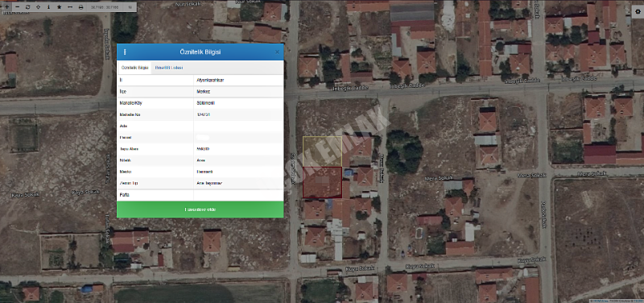This screenshot has height=303, width=644.
Task: Click the İlçe value Merkez
Action: (x=204, y=91)
